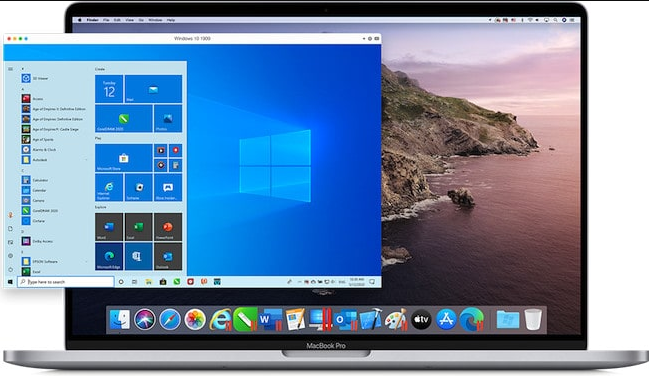Open the Mail tile in Start menu

point(153,89)
